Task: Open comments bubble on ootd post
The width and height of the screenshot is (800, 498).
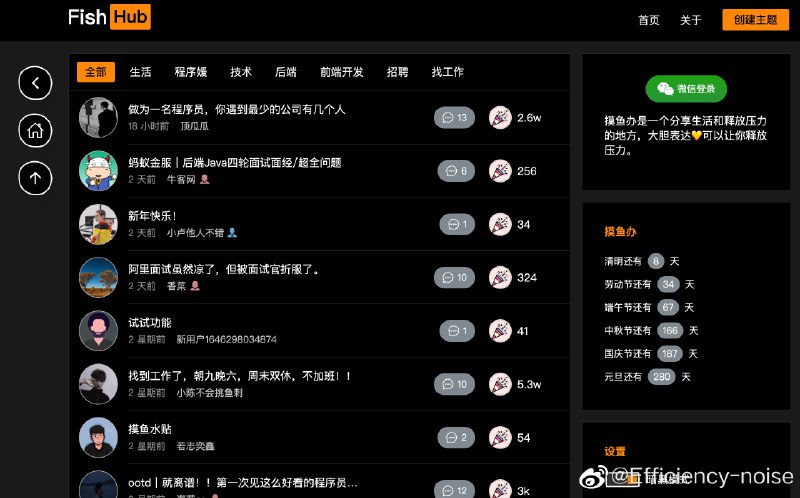Action: (x=454, y=490)
